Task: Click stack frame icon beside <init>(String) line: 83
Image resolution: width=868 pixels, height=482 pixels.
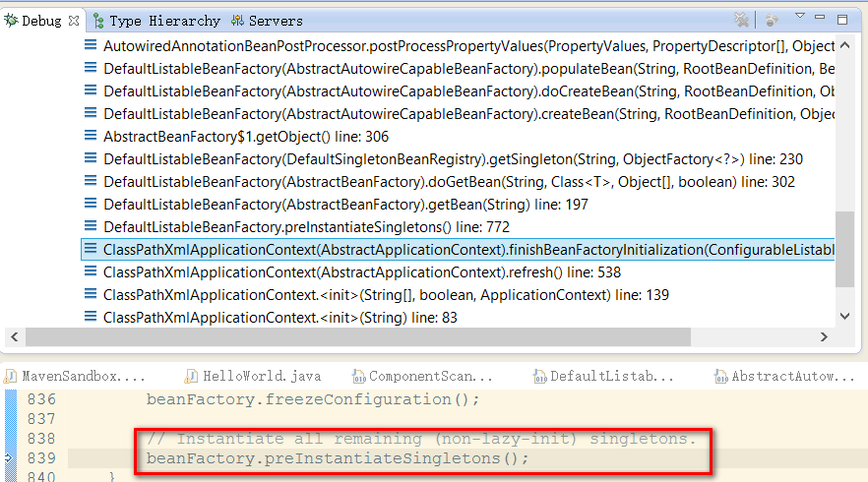Action: click(91, 317)
